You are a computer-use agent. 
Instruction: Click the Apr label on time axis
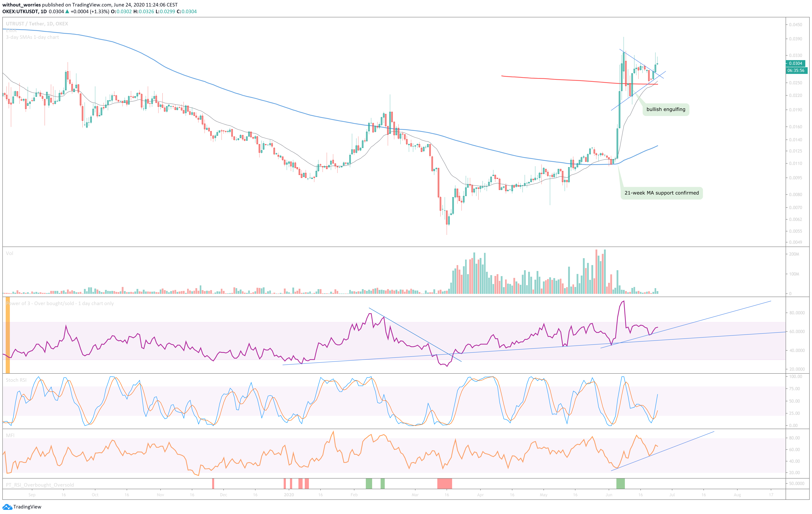(480, 495)
